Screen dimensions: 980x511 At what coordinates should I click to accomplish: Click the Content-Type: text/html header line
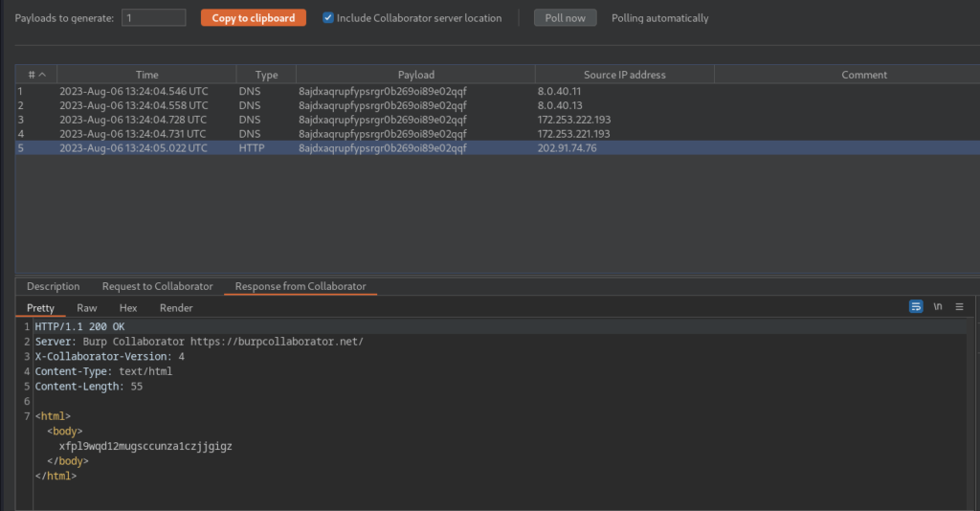coord(103,371)
